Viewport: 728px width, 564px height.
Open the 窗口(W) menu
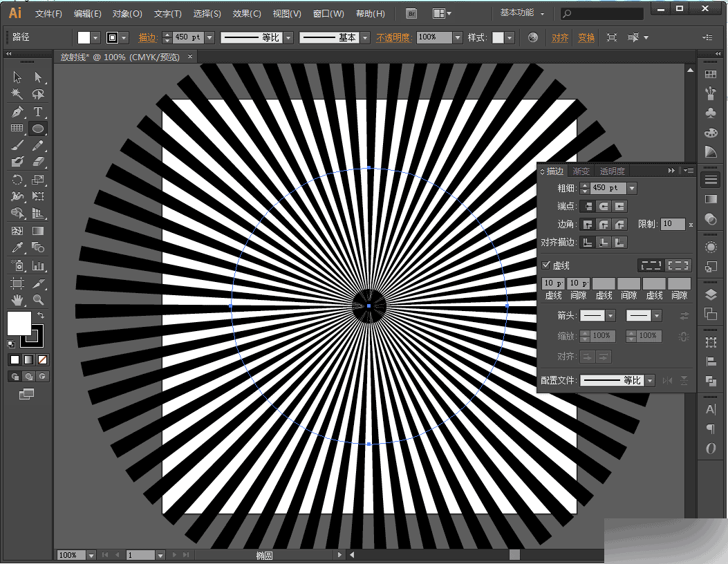tap(328, 14)
